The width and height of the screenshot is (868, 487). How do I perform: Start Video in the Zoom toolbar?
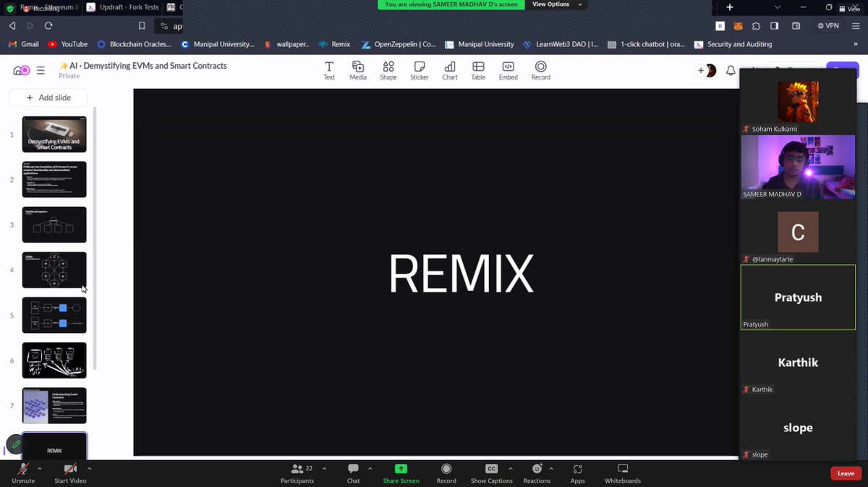click(x=71, y=473)
